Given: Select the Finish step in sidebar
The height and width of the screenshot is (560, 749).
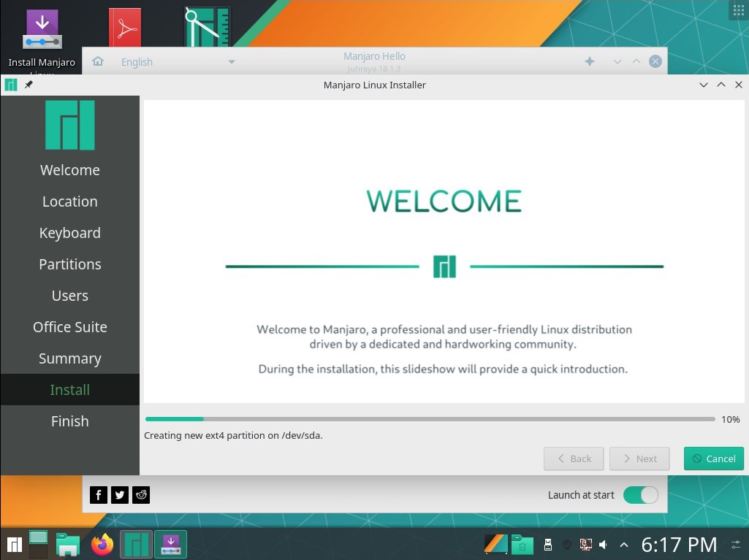Looking at the screenshot, I should 69,421.
